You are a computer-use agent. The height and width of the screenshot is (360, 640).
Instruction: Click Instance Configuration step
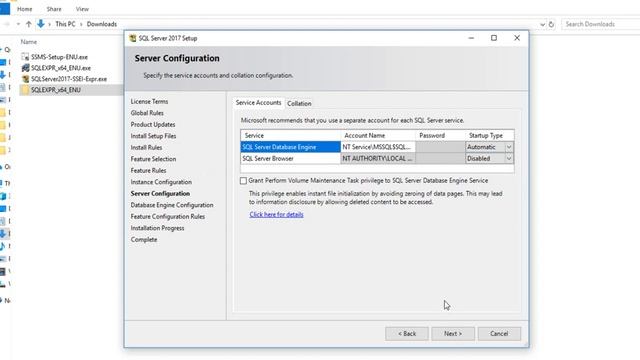pyautogui.click(x=161, y=182)
